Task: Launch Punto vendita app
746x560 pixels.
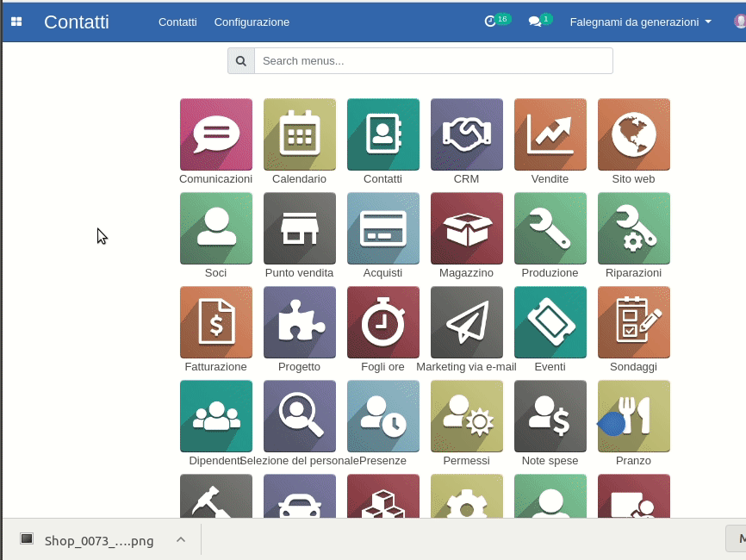Action: [300, 228]
